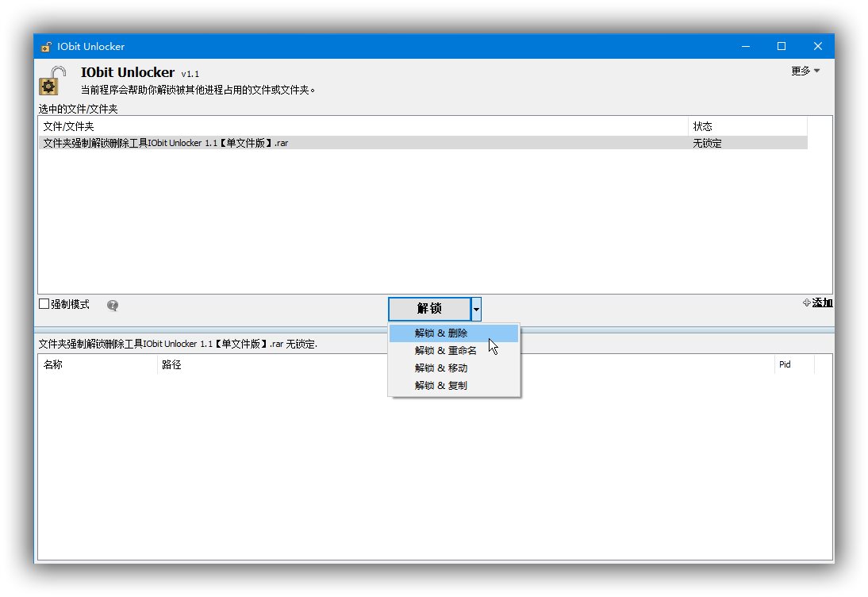This screenshot has width=868, height=597.
Task: Click the 添加 add link
Action: click(x=818, y=302)
